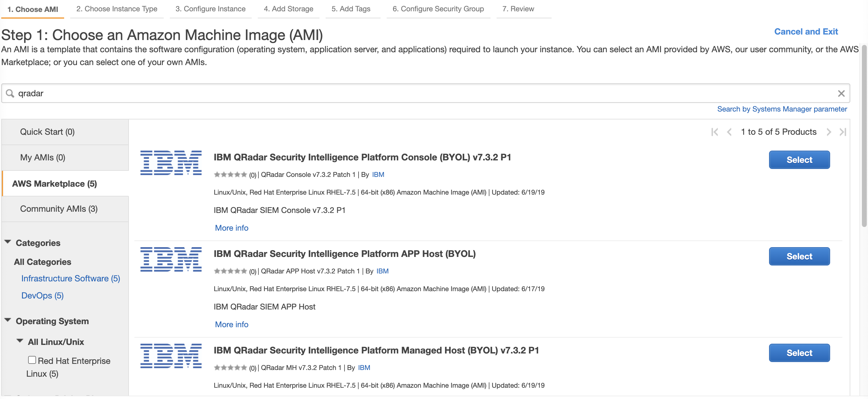
Task: Open the Community AMIs tab
Action: click(59, 209)
